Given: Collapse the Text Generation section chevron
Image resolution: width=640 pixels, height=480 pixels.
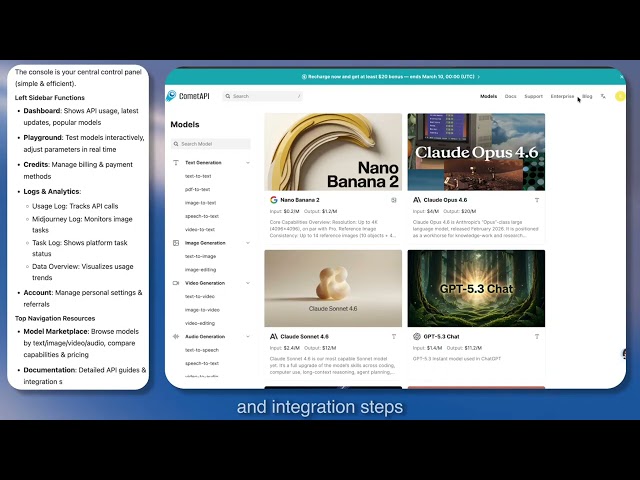Looking at the screenshot, I should (248, 162).
